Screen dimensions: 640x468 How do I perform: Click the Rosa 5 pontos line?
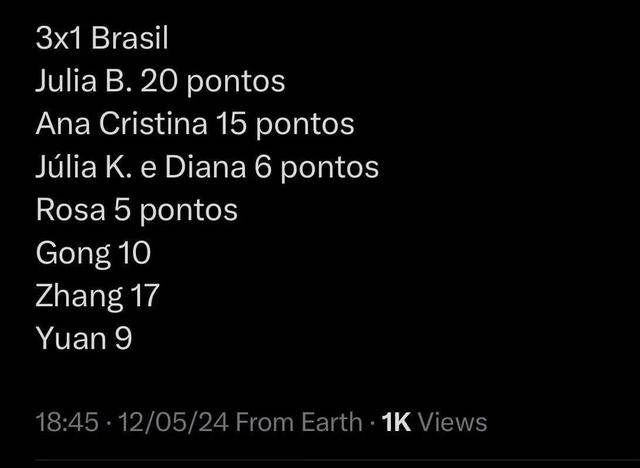pyautogui.click(x=136, y=211)
